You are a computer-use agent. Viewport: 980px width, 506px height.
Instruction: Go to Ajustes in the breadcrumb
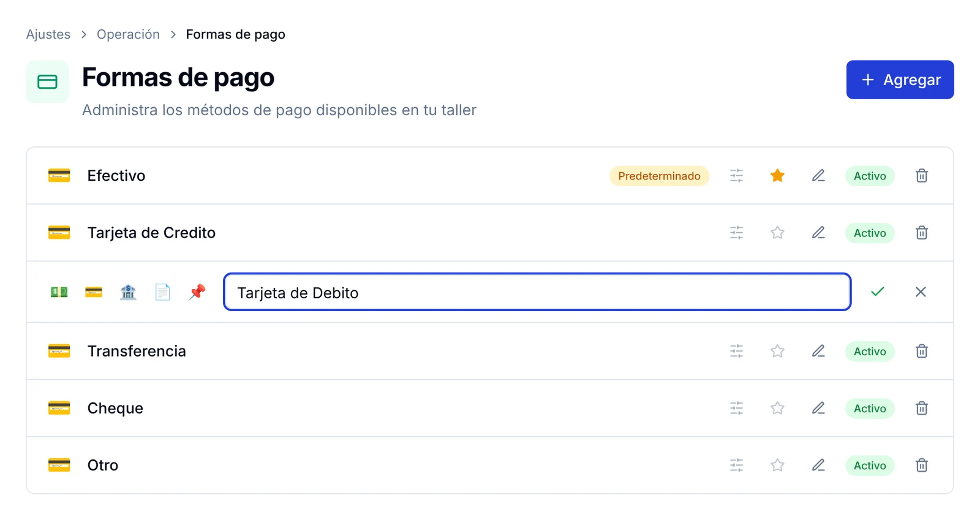(x=48, y=34)
